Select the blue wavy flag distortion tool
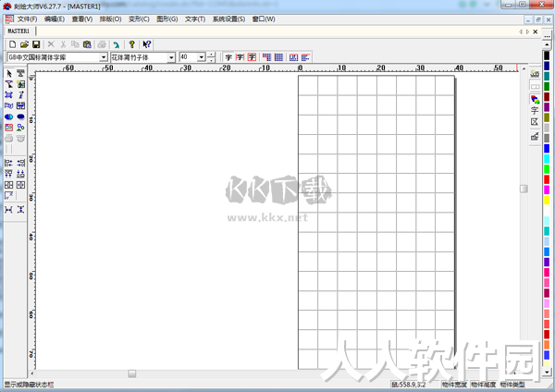Image resolution: width=555 pixels, height=392 pixels. (9, 105)
